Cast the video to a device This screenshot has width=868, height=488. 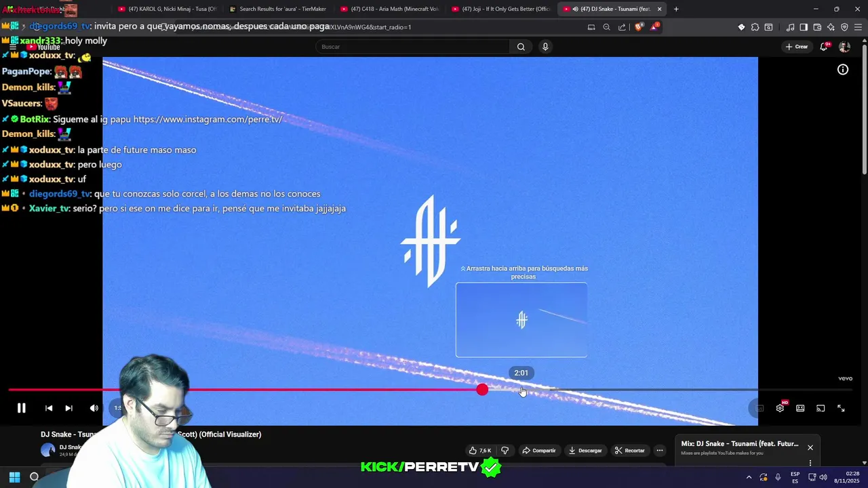[x=821, y=408]
